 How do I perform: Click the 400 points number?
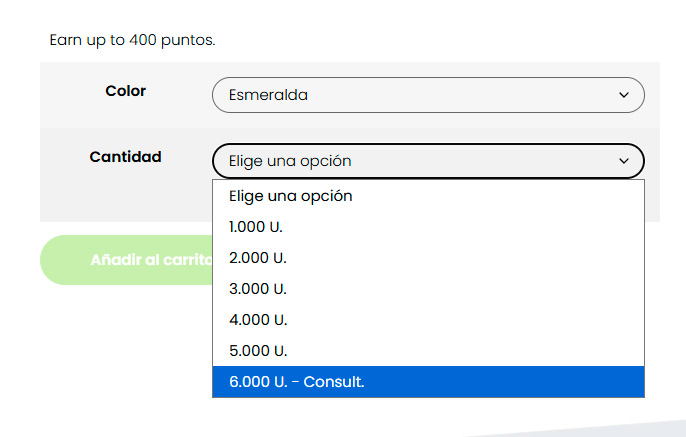[143, 41]
